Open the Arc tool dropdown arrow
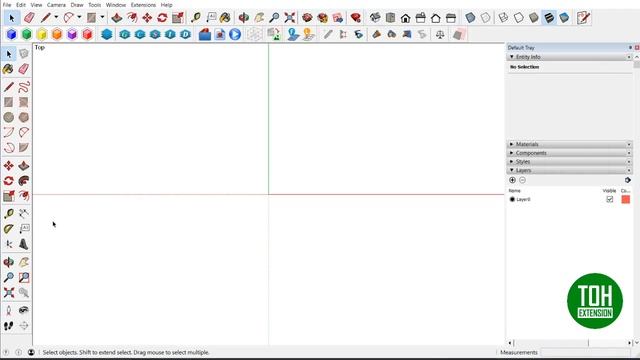The image size is (640, 360). tap(79, 18)
